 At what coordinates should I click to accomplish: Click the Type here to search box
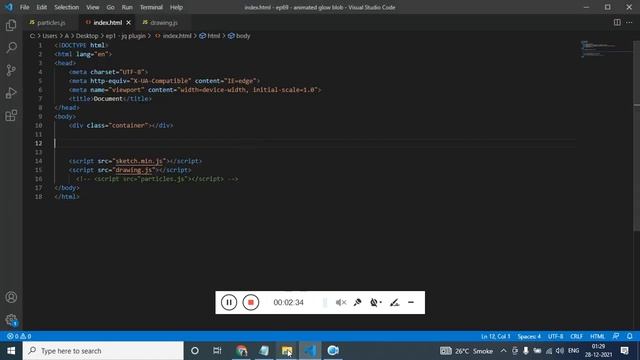pyautogui.click(x=103, y=351)
